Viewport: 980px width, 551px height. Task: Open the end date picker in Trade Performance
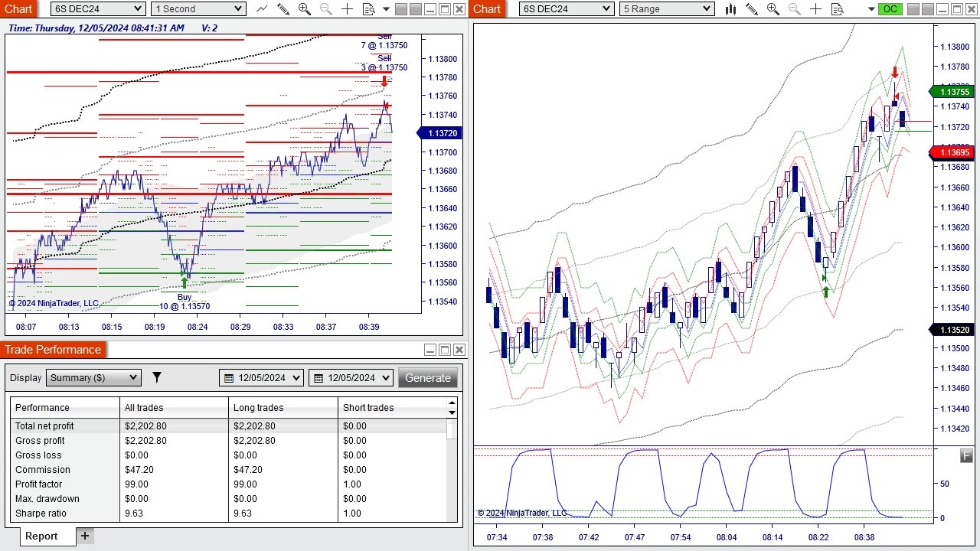tap(351, 377)
